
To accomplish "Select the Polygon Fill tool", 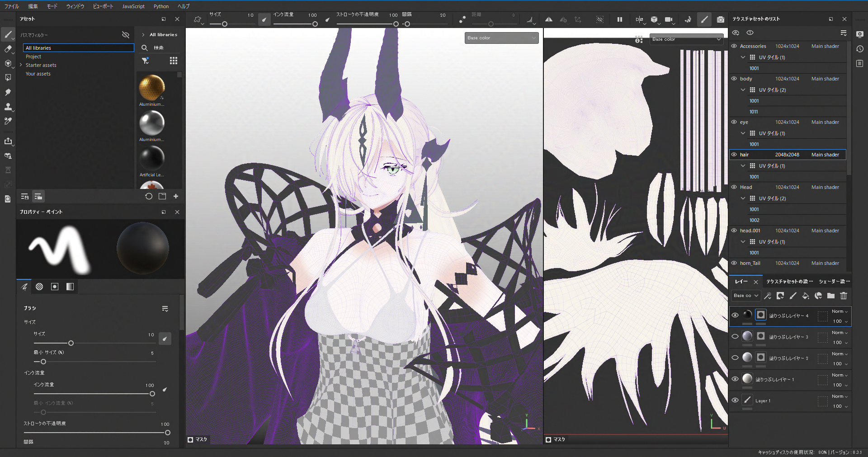I will pos(8,78).
